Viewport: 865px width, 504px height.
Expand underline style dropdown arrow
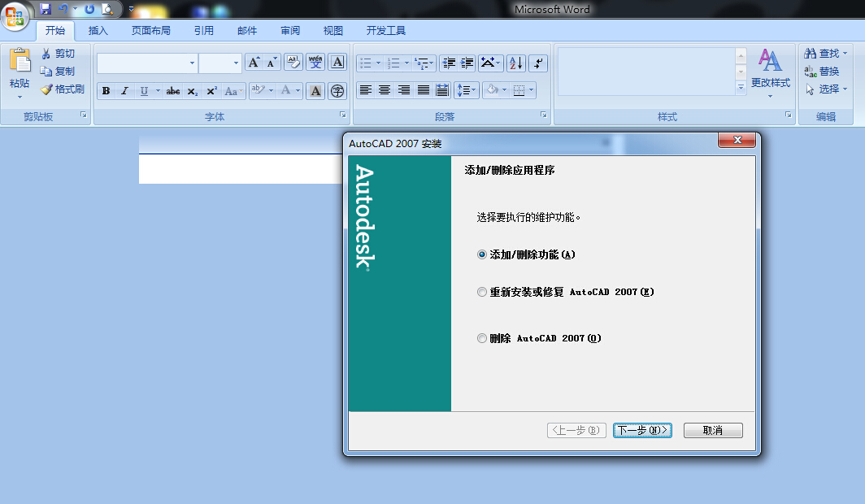[158, 91]
